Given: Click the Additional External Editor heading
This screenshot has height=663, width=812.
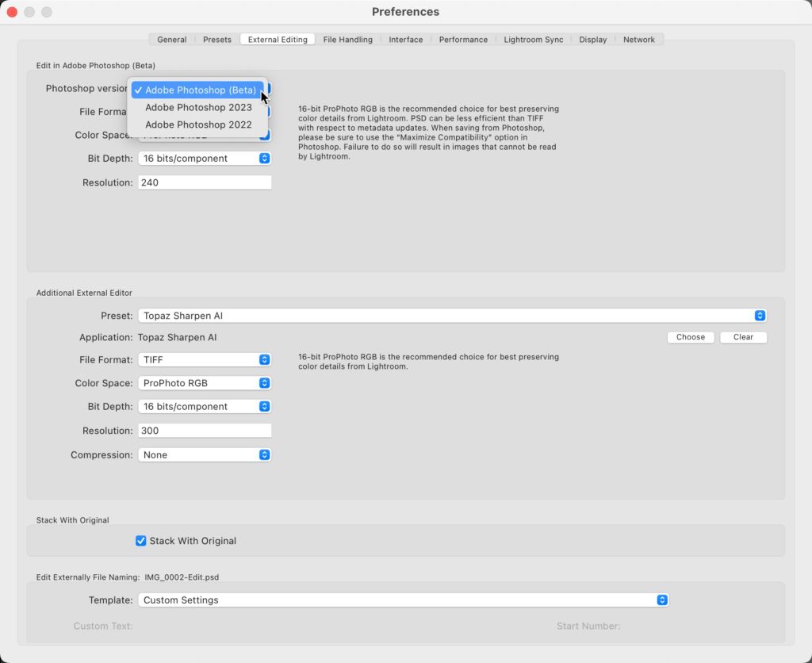Looking at the screenshot, I should 84,293.
